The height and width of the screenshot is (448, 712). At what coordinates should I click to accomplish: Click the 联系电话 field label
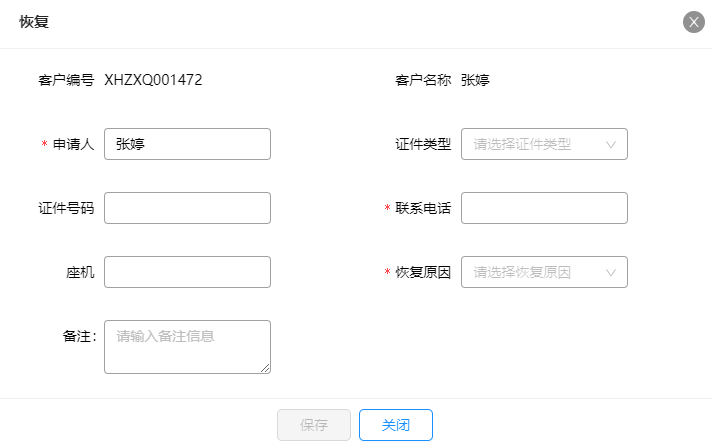tap(423, 208)
